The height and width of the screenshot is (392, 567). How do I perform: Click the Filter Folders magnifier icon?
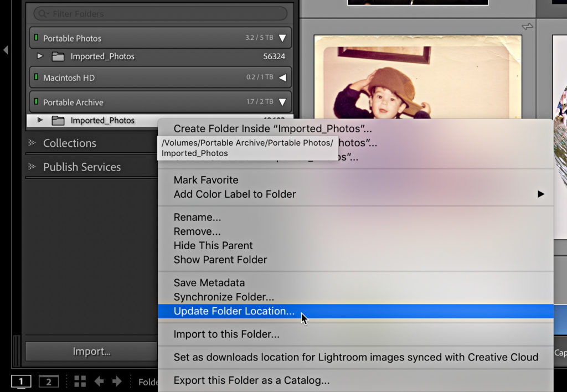(42, 14)
